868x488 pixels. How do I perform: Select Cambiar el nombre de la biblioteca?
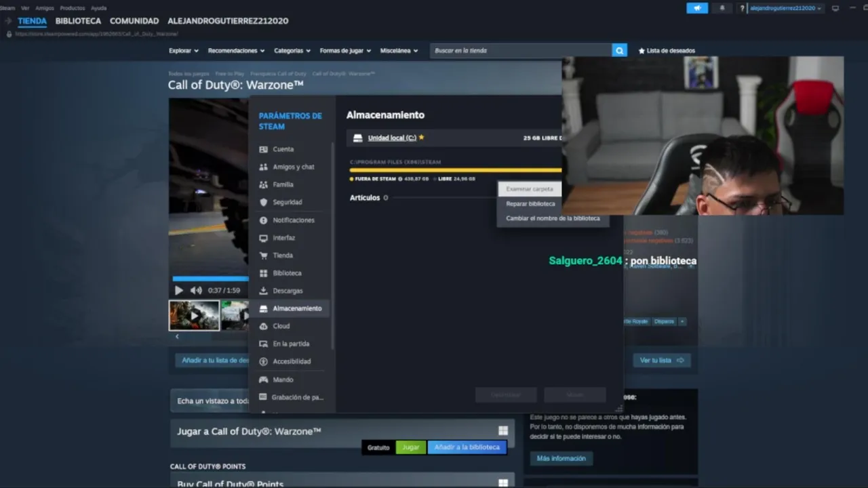(x=553, y=218)
